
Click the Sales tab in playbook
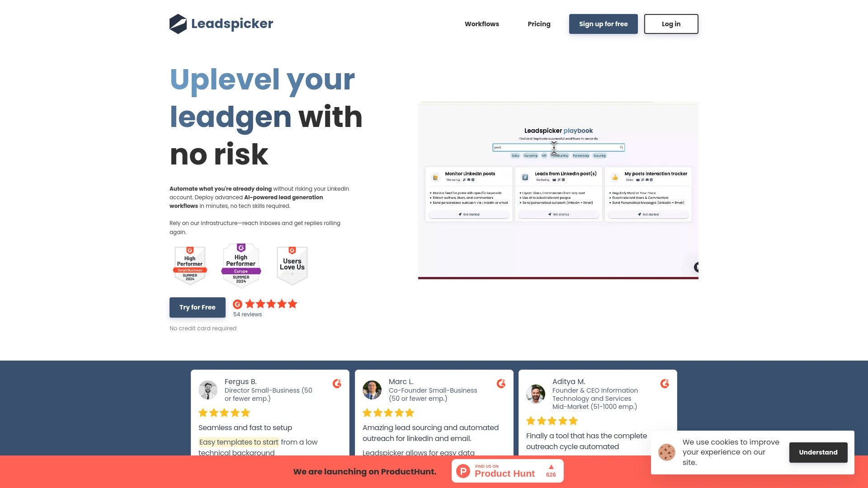[515, 155]
